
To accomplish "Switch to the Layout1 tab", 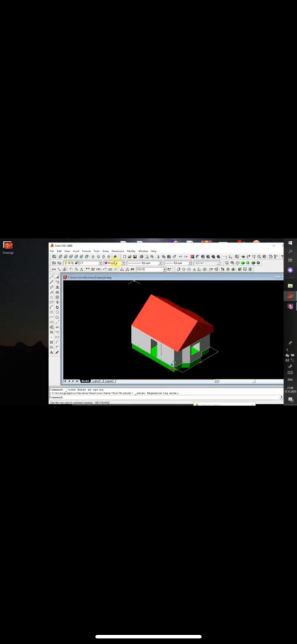I will coord(96,381).
